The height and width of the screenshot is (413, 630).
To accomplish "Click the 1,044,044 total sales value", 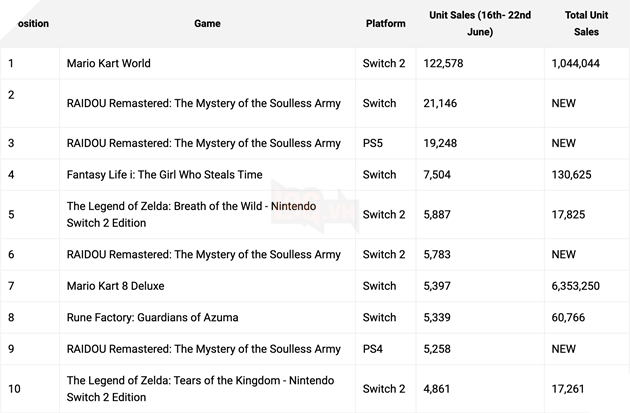I will point(575,63).
